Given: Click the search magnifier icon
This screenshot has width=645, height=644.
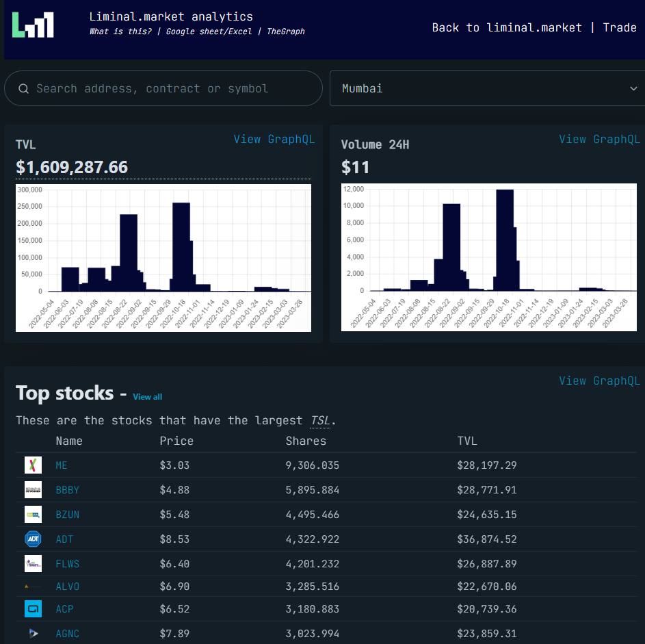Looking at the screenshot, I should pyautogui.click(x=23, y=88).
